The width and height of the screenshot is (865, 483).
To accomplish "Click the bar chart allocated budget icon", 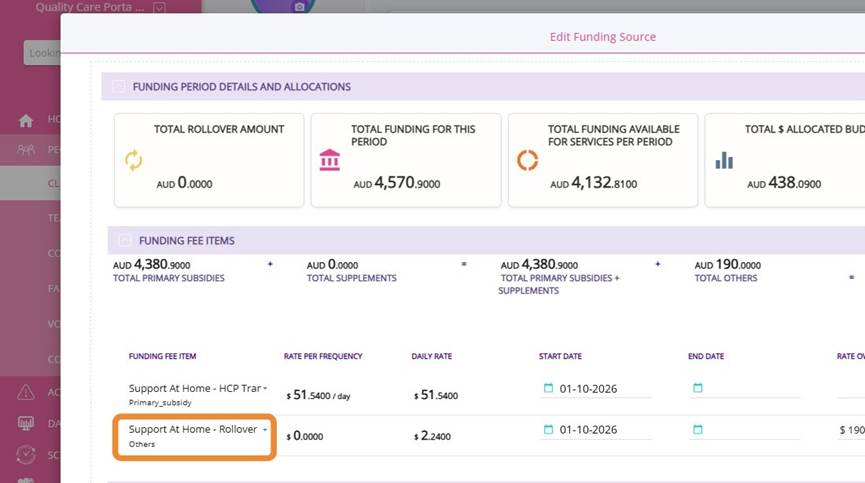I will click(x=724, y=160).
